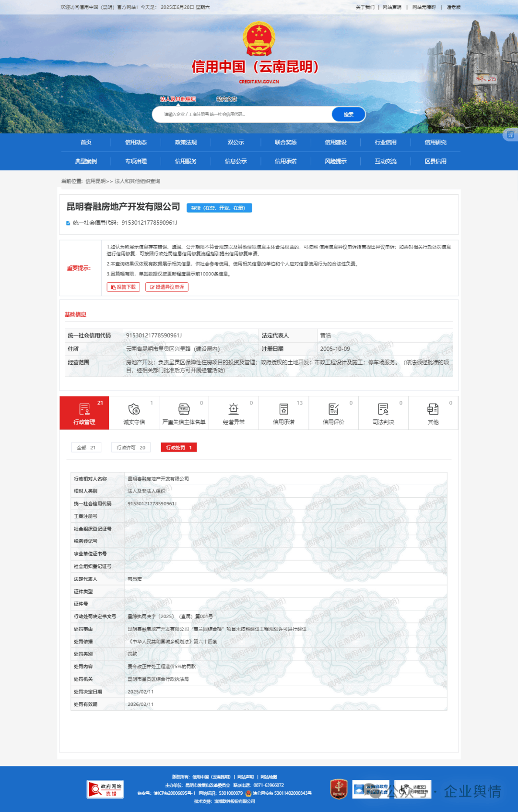Switch to the 站内文章 search tab
This screenshot has height=812, width=518.
coord(226,99)
